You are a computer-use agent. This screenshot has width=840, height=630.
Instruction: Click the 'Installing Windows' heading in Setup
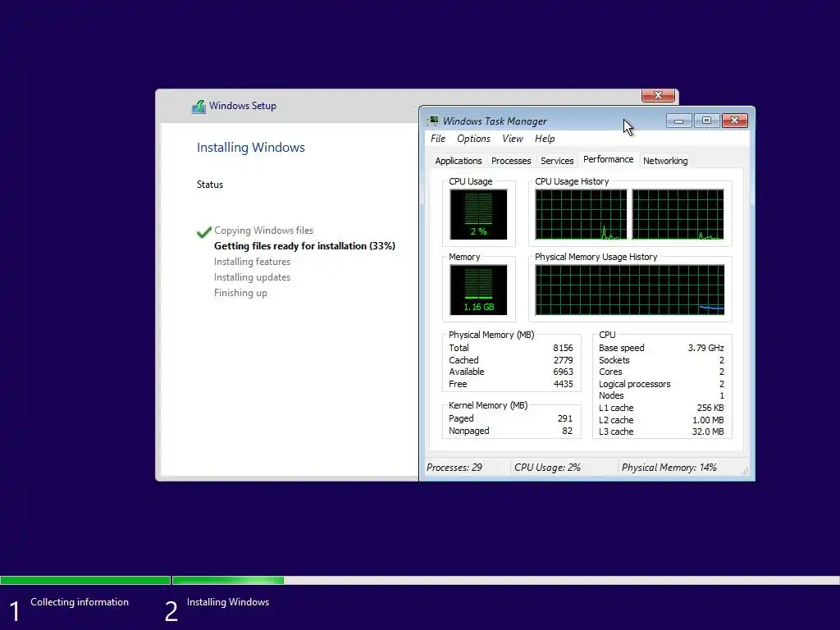[x=251, y=148]
